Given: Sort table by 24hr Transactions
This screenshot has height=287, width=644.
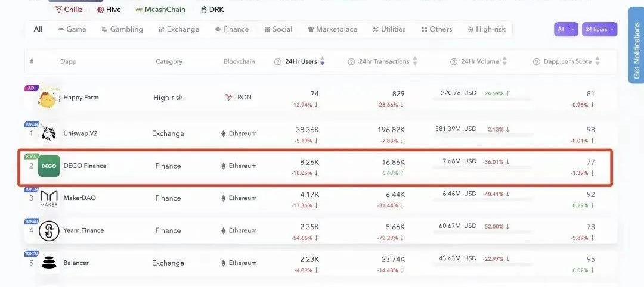Looking at the screenshot, I should point(415,61).
